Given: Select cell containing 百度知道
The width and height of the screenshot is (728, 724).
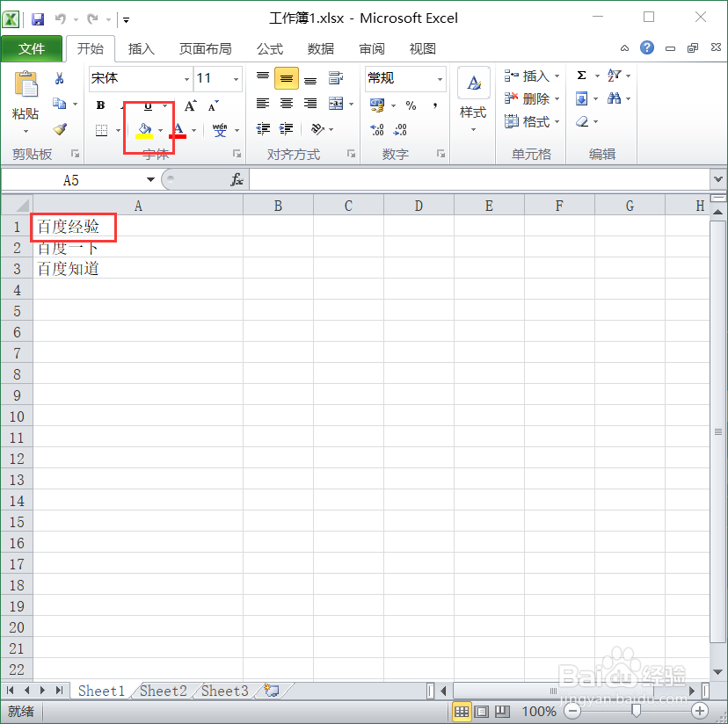Looking at the screenshot, I should (138, 269).
